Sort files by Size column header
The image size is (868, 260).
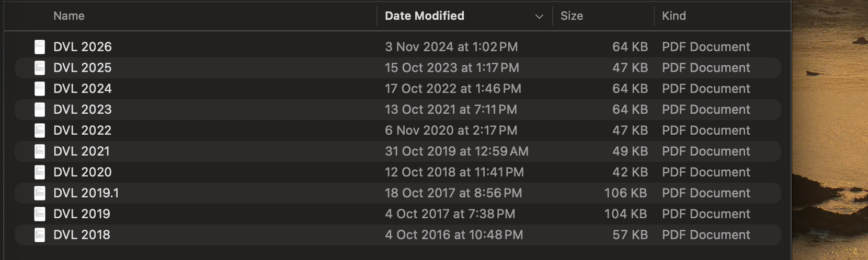pyautogui.click(x=572, y=16)
